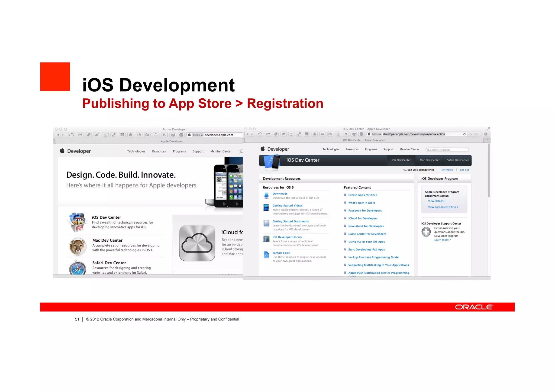
Task: Click the print icon in iOS Dev Center window
Action: [315, 134]
